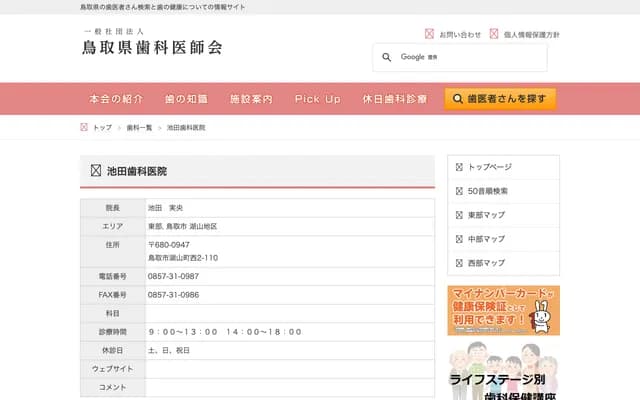Open the 本会の紹介 menu
The height and width of the screenshot is (400, 640).
click(x=116, y=99)
